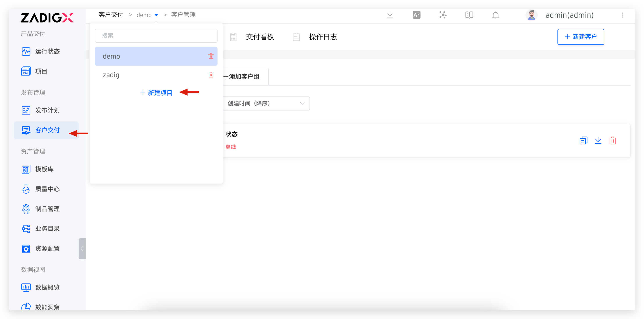Viewport: 644px width, 319px height.
Task: Copy the customer entry icon
Action: [x=583, y=140]
